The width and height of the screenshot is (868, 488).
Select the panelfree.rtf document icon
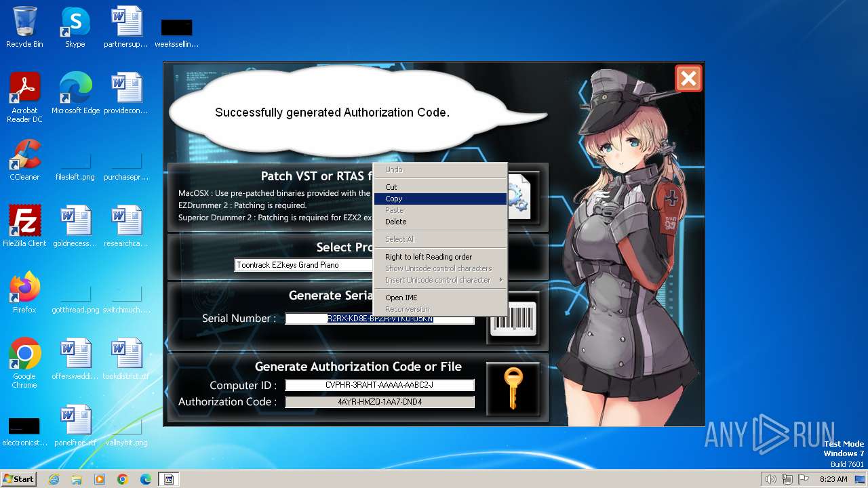[75, 426]
